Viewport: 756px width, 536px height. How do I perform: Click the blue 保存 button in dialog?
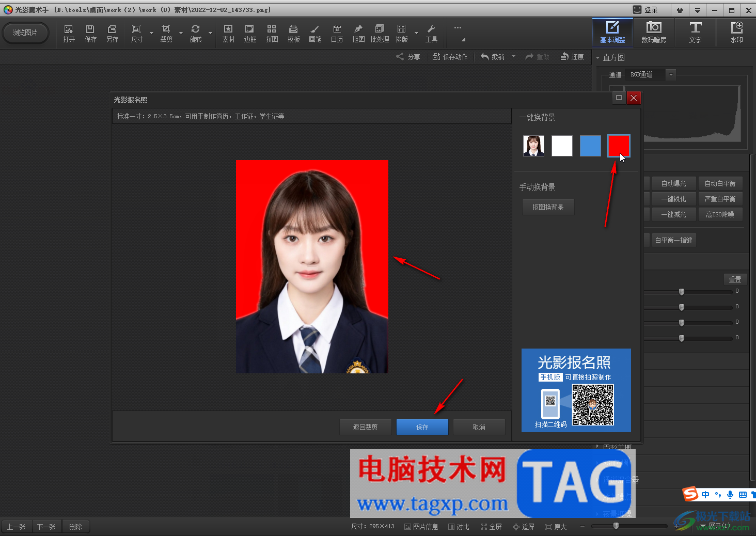tap(422, 427)
